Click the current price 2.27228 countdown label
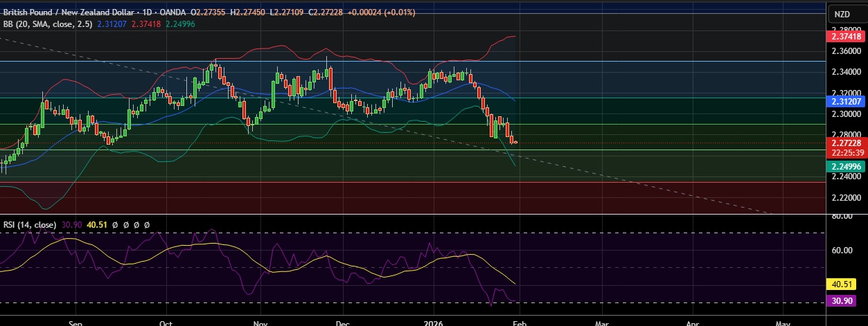 [x=848, y=147]
